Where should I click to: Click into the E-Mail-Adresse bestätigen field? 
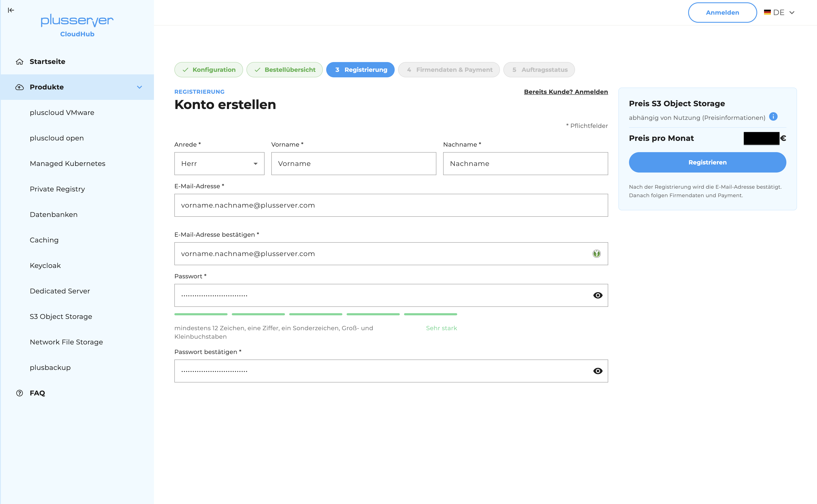391,254
